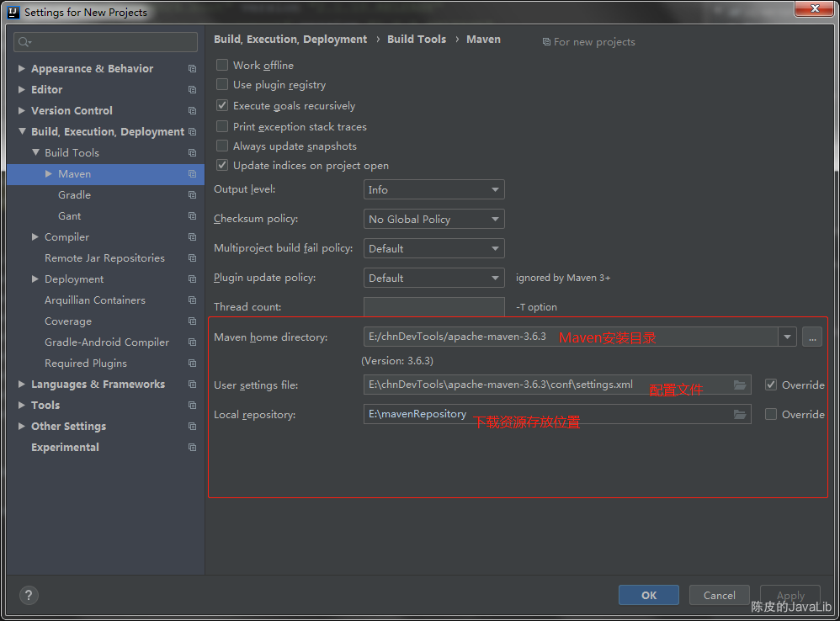The height and width of the screenshot is (621, 840).
Task: Click into the Thread count field
Action: (434, 307)
